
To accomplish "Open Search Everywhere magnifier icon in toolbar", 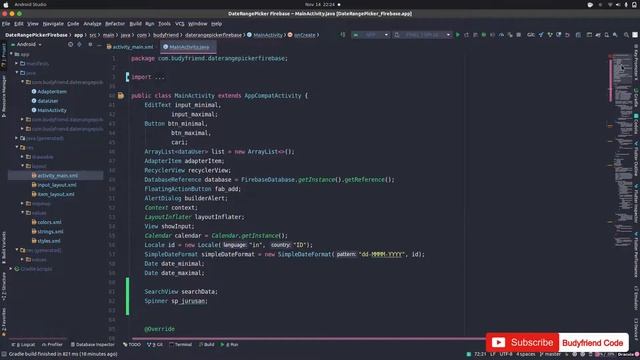I will pyautogui.click(x=626, y=35).
